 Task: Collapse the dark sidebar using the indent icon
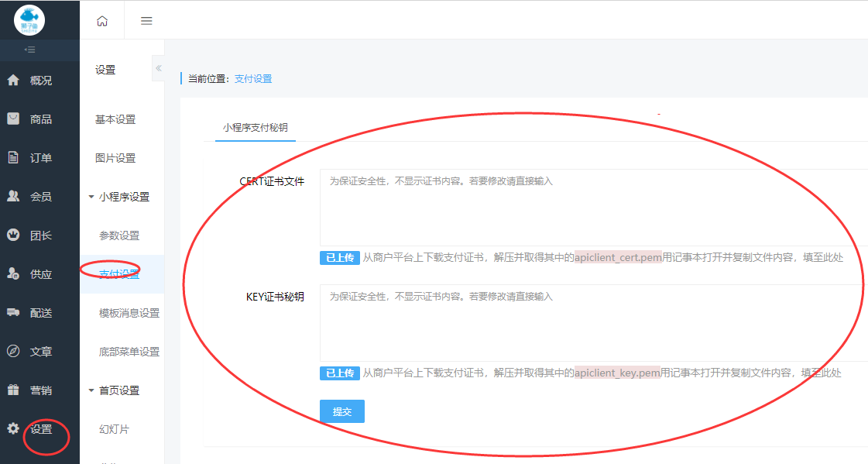point(30,50)
